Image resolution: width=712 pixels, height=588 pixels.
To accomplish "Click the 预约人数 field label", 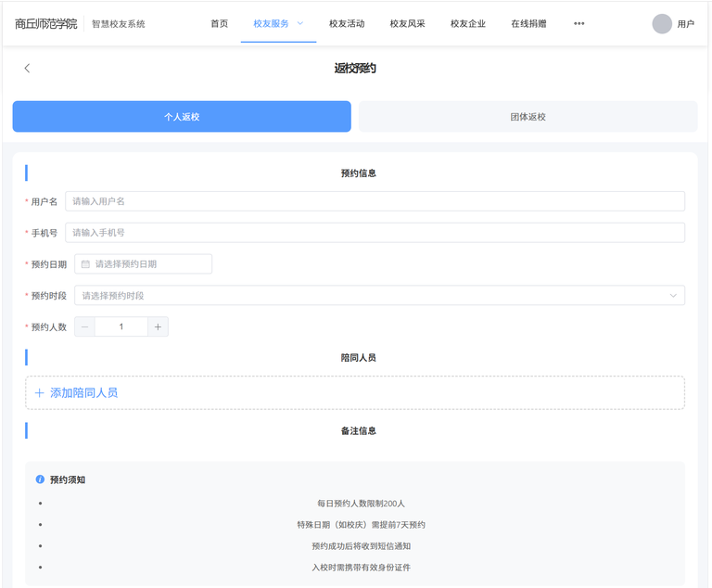I will [x=48, y=327].
